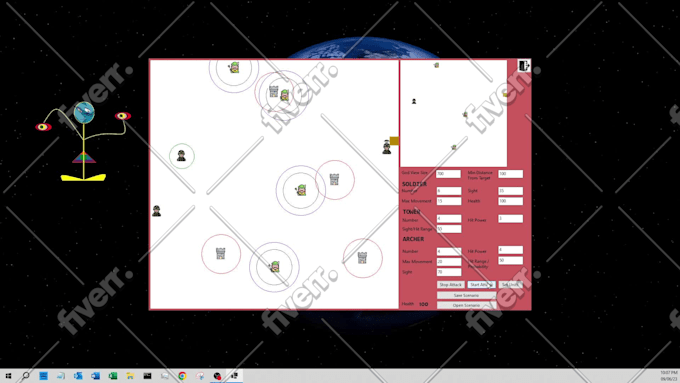Select the archer at top of battlefield

[x=234, y=67]
